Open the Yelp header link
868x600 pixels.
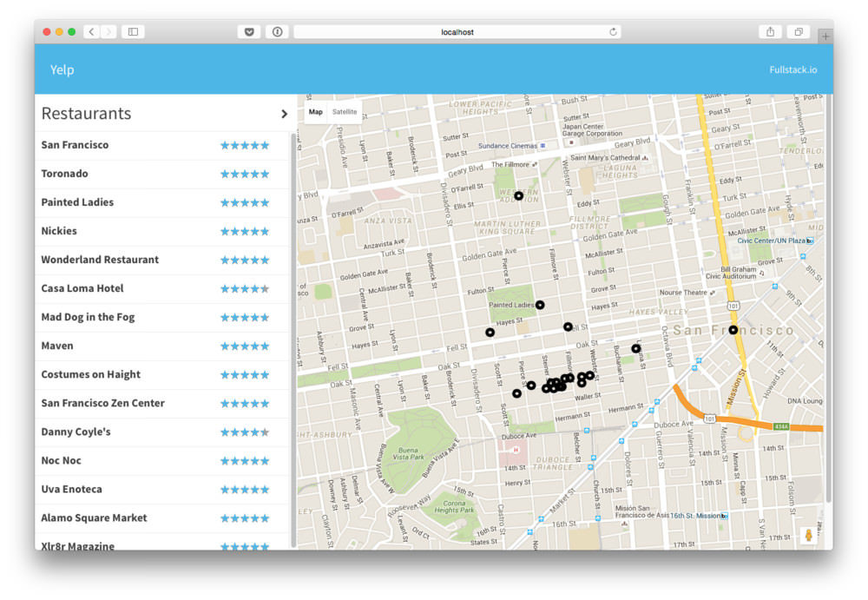[62, 70]
